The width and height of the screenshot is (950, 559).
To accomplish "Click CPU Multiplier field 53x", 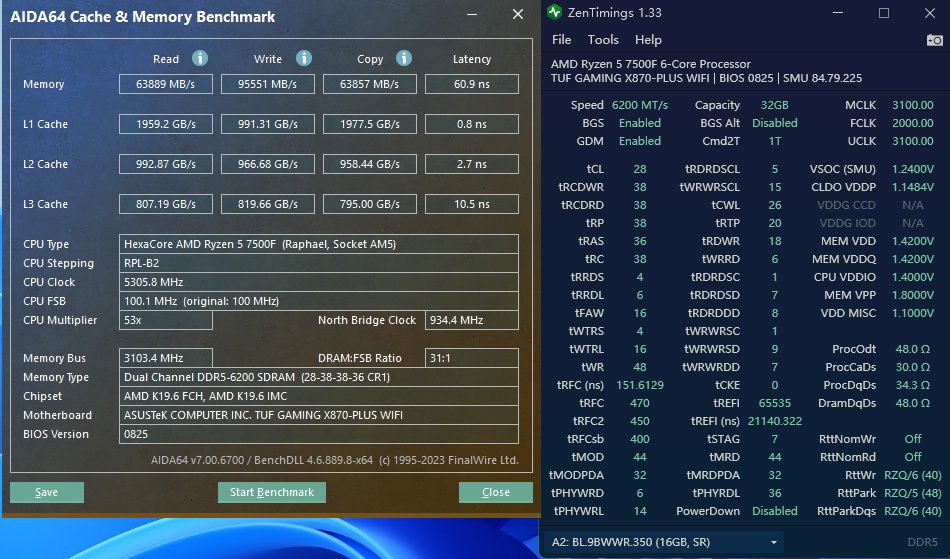I will coord(165,320).
